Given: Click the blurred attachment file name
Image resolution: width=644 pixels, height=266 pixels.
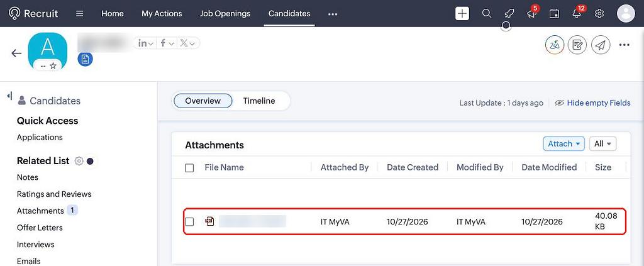Looking at the screenshot, I should coord(252,221).
